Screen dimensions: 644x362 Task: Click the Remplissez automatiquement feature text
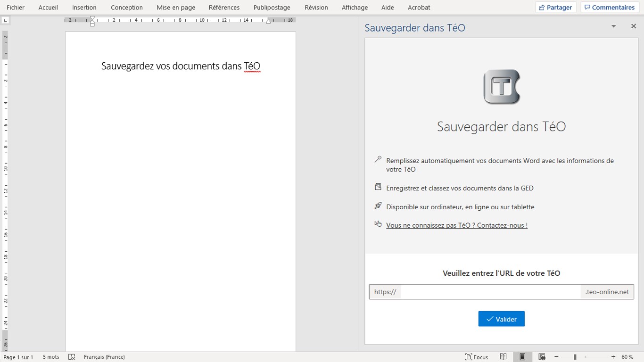[x=500, y=165]
